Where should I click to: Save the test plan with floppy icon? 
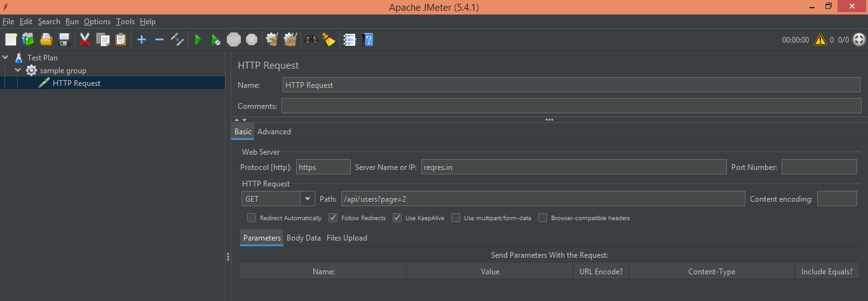click(64, 39)
